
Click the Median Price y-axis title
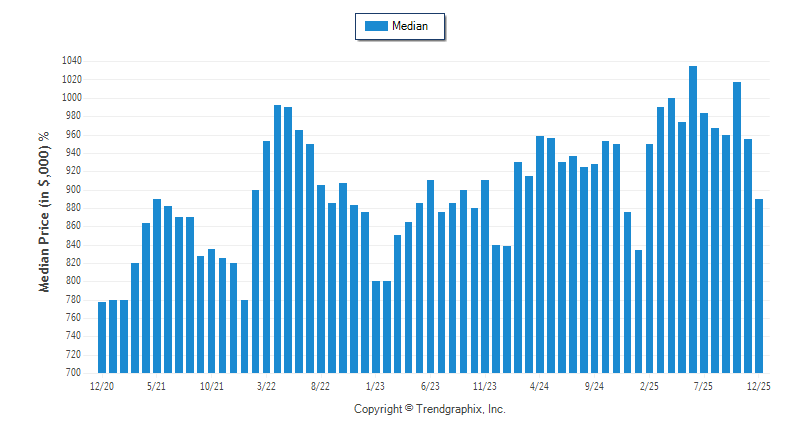point(43,211)
